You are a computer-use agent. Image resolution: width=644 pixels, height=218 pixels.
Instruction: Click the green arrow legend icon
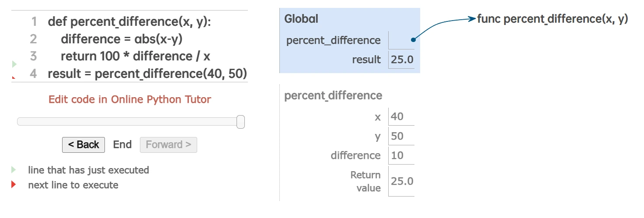(x=14, y=170)
